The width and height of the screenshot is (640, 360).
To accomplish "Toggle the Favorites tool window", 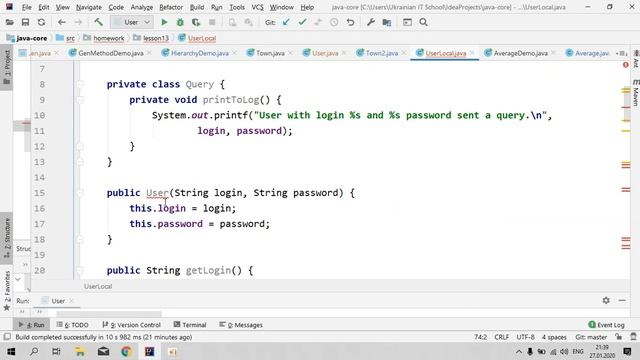I will 7,291.
